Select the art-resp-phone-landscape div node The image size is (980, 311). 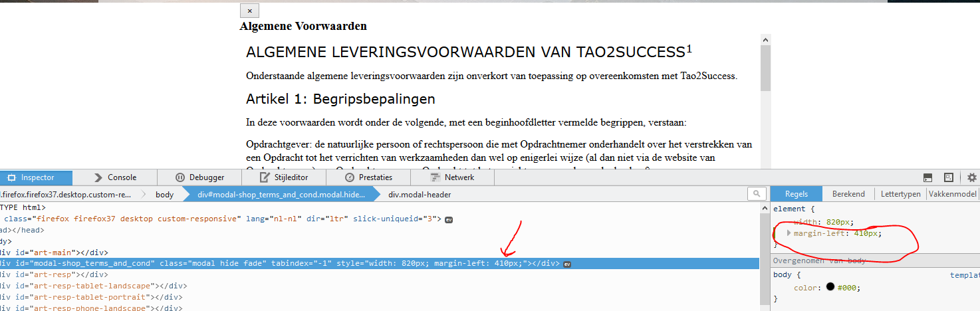(89, 308)
